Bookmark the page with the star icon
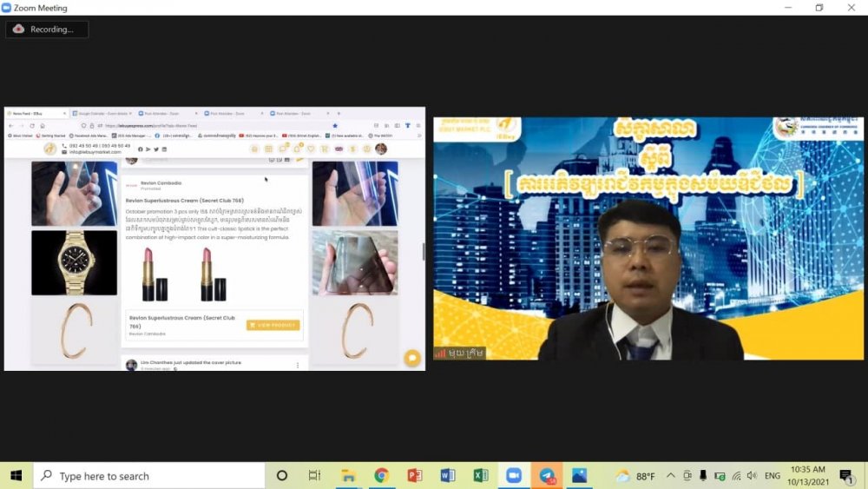This screenshot has height=489, width=868. (x=335, y=125)
